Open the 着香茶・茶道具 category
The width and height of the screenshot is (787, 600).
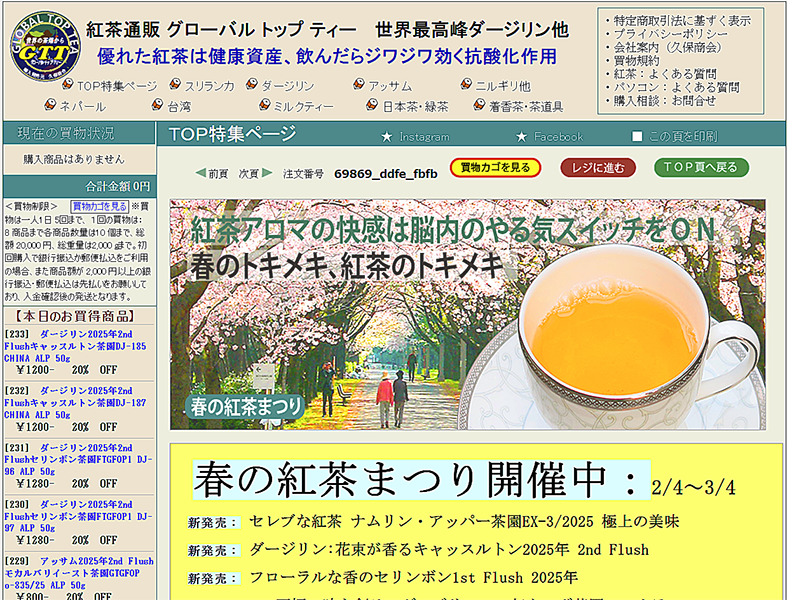pyautogui.click(x=526, y=106)
